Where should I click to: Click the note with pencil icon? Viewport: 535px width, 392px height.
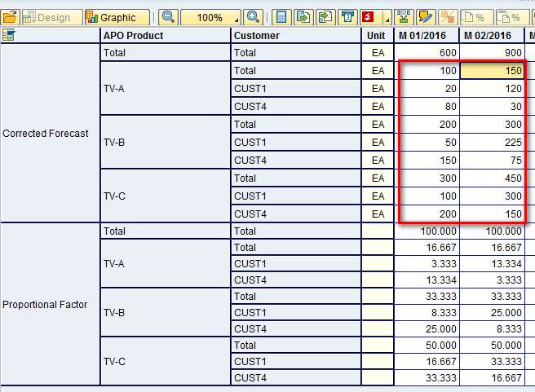point(425,17)
